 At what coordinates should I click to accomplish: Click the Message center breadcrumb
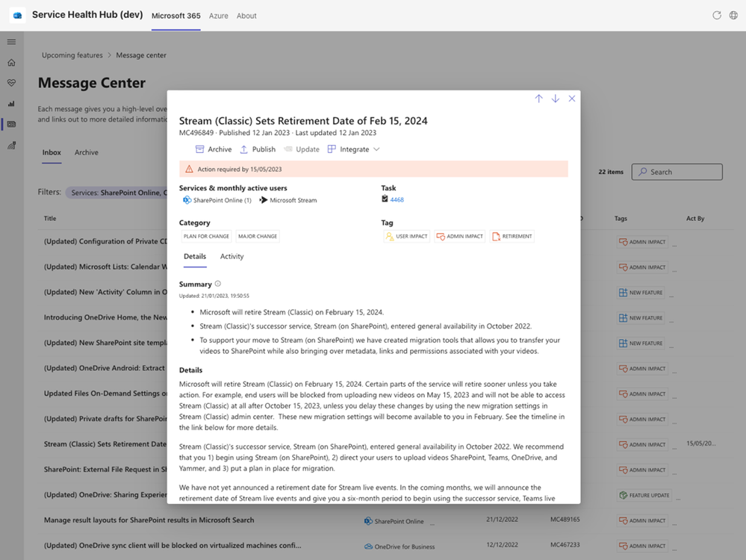(x=141, y=55)
